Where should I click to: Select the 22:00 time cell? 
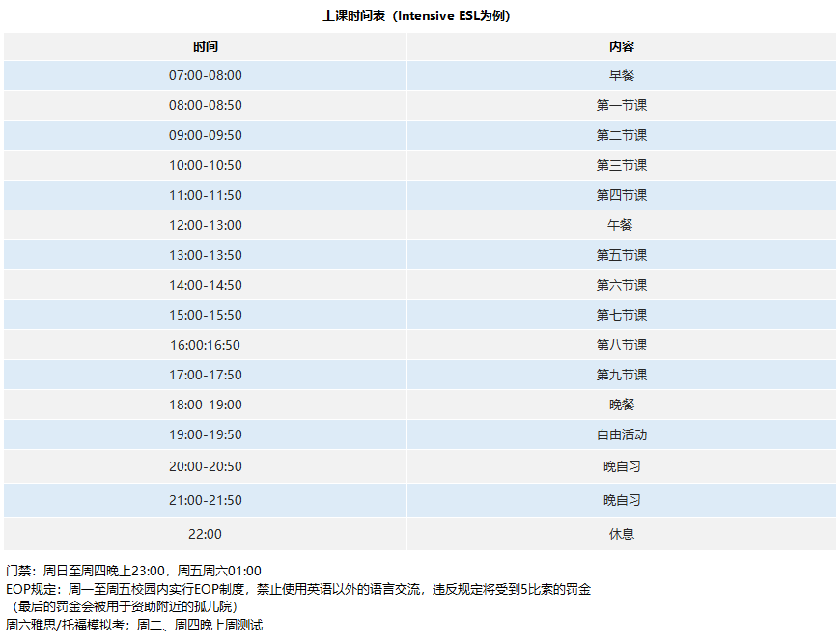coord(206,534)
